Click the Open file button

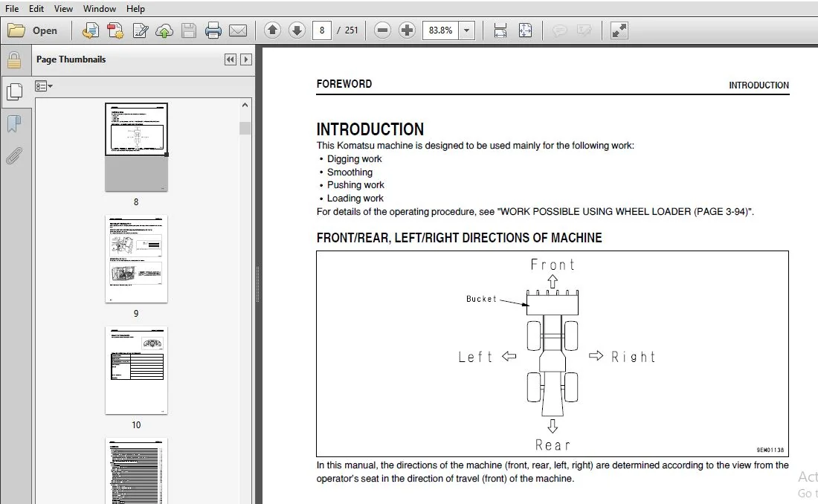32,30
